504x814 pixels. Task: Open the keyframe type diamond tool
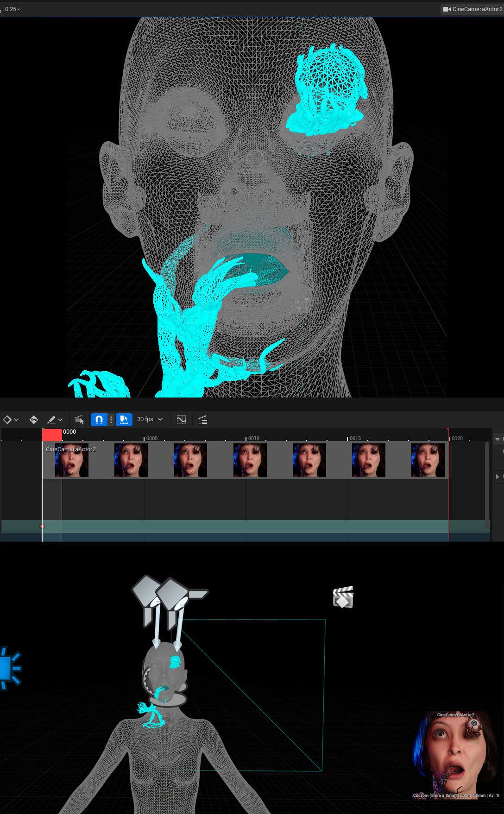(x=7, y=420)
